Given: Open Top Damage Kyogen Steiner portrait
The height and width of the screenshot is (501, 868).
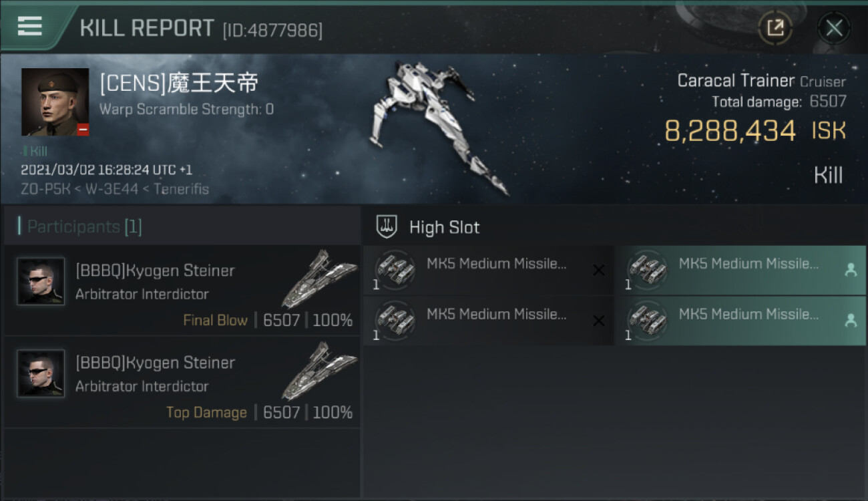Looking at the screenshot, I should click(41, 373).
